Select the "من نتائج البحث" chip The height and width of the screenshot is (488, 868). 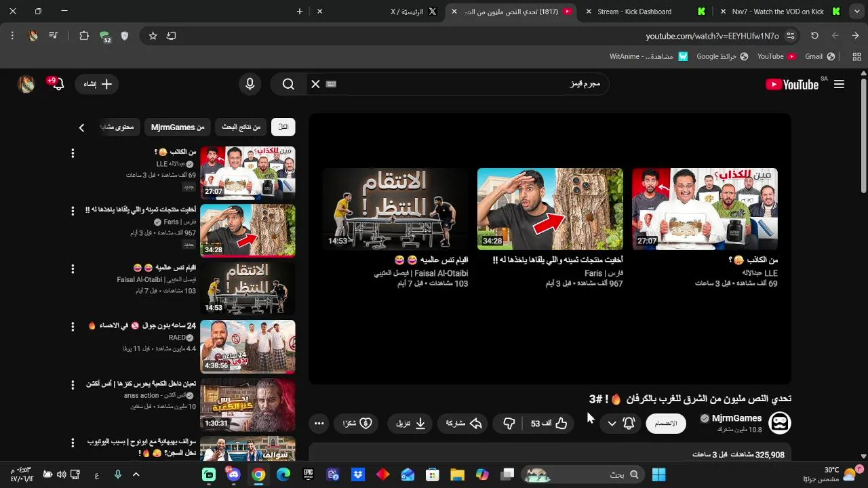pos(241,127)
